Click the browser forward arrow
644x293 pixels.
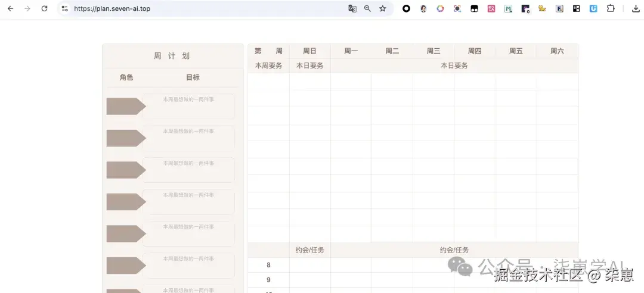coord(27,8)
